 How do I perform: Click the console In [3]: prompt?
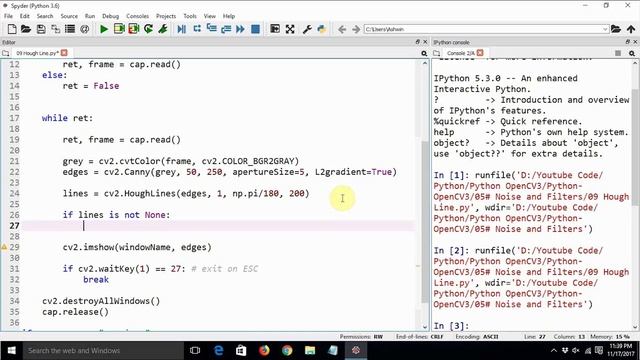click(x=451, y=326)
